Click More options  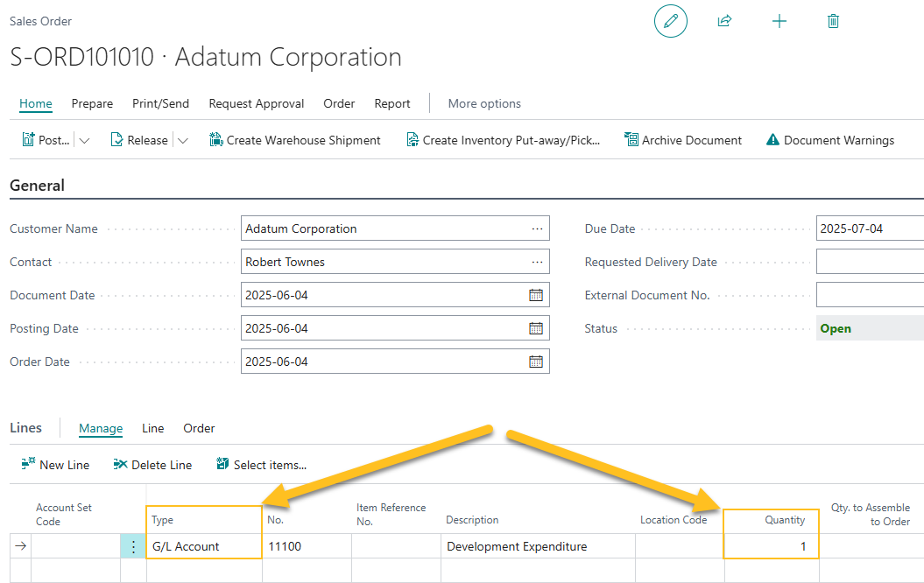tap(483, 103)
